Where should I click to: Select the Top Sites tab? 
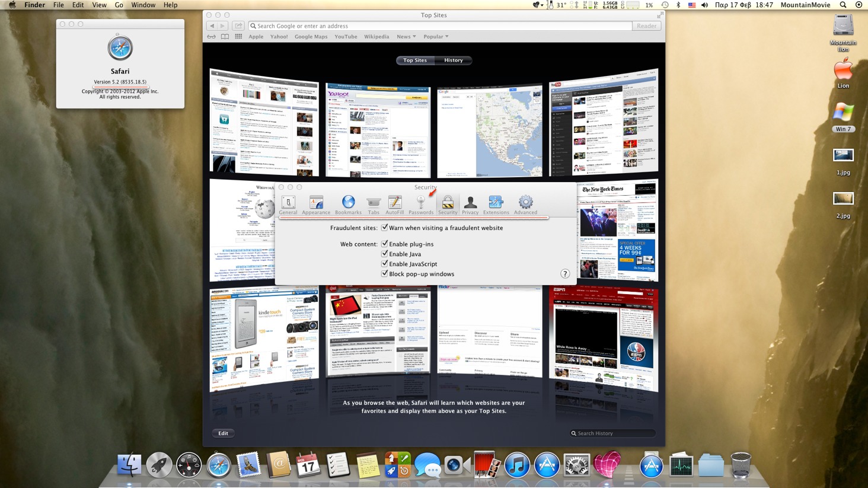[x=415, y=60]
